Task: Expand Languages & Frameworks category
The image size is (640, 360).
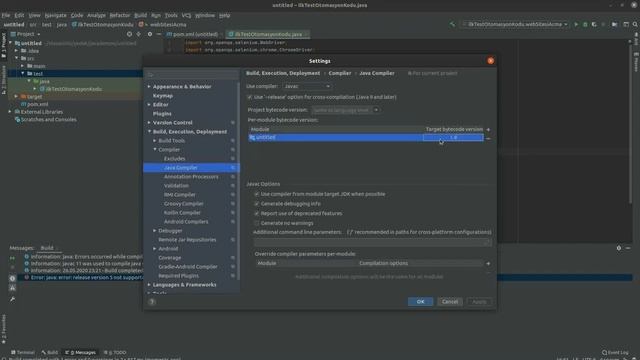Action: point(149,284)
